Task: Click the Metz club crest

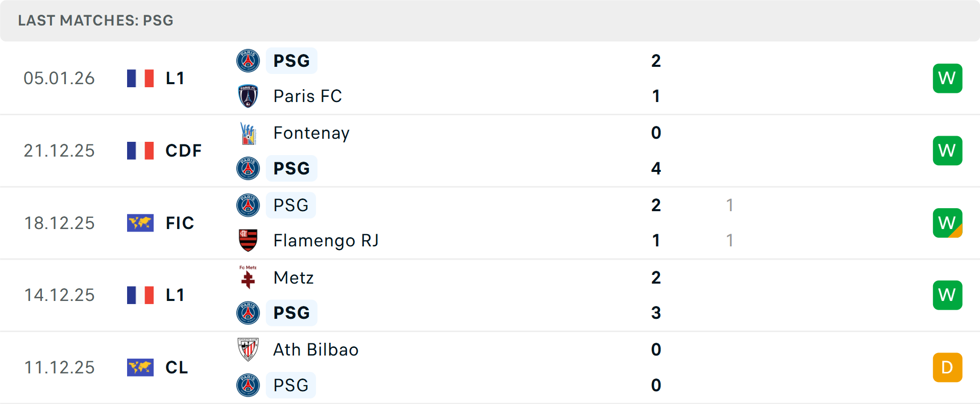Action: pos(248,277)
